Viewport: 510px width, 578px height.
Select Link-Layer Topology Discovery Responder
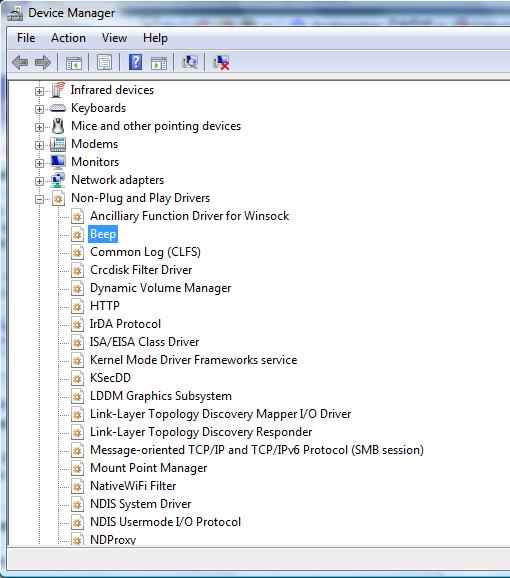(x=201, y=432)
